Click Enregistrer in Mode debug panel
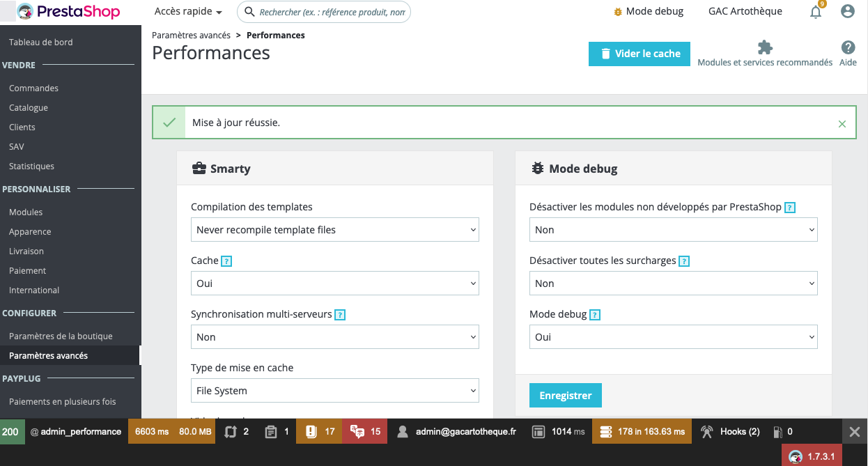 tap(566, 395)
